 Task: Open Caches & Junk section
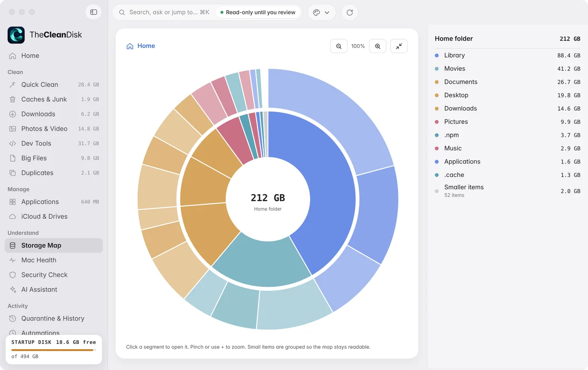click(x=54, y=99)
